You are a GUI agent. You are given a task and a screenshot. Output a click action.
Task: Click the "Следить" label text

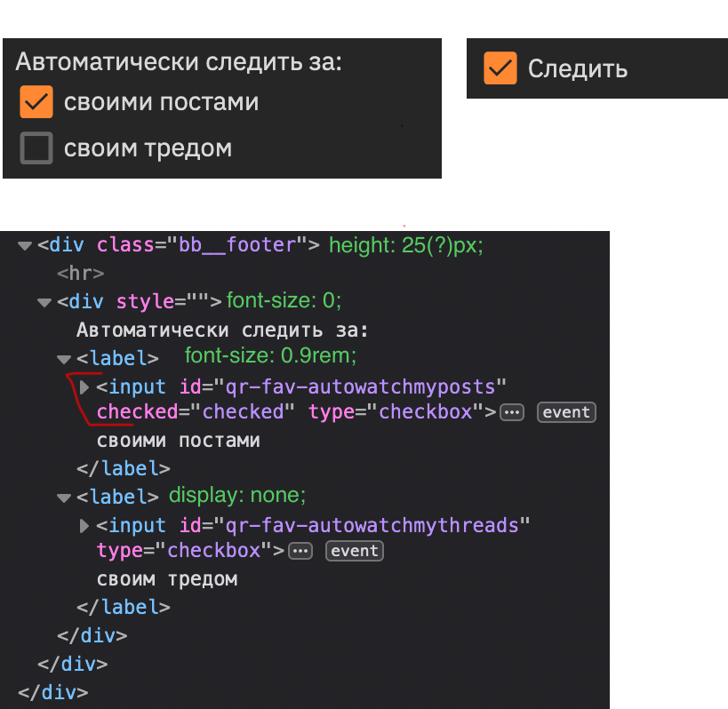point(578,69)
